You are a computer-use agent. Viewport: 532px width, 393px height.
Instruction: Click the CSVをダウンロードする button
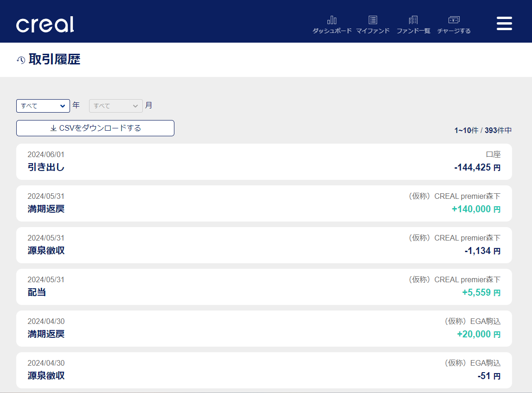pyautogui.click(x=95, y=128)
